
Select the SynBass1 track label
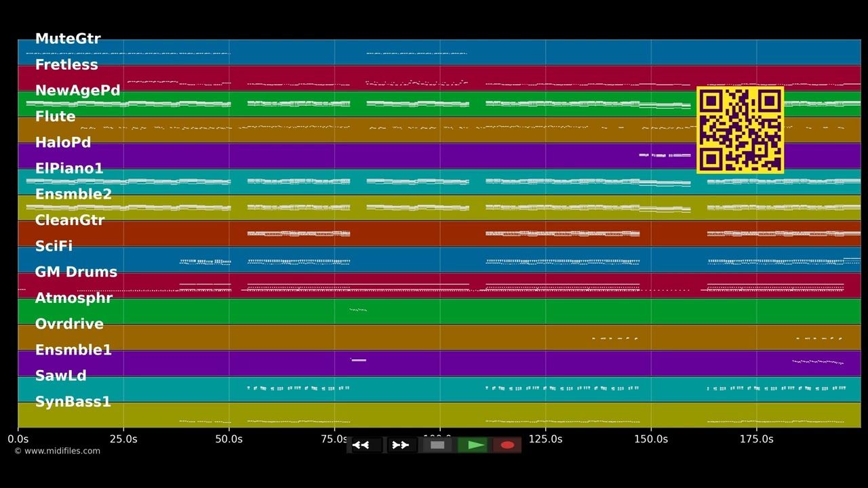pyautogui.click(x=73, y=402)
